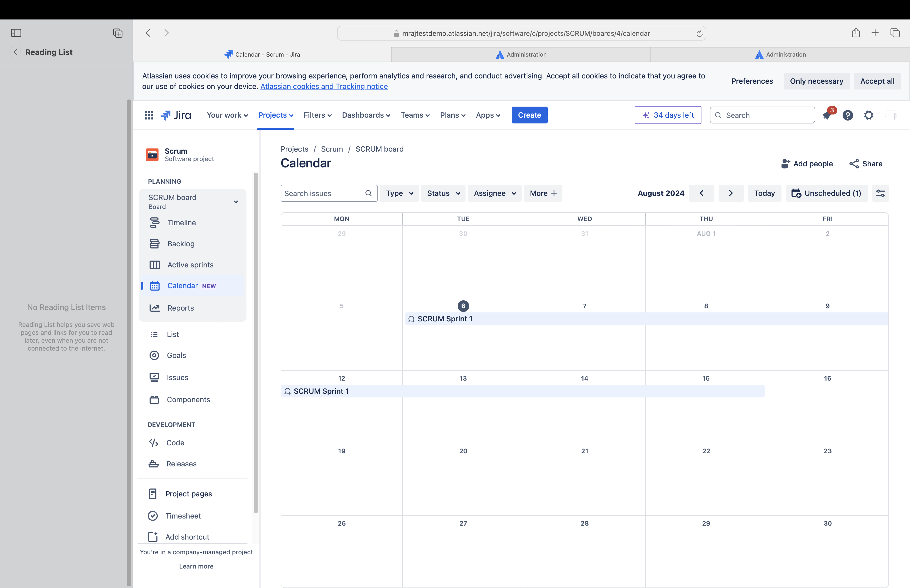Viewport: 910px width, 588px height.
Task: Open calendar view settings sliders icon
Action: 881,193
